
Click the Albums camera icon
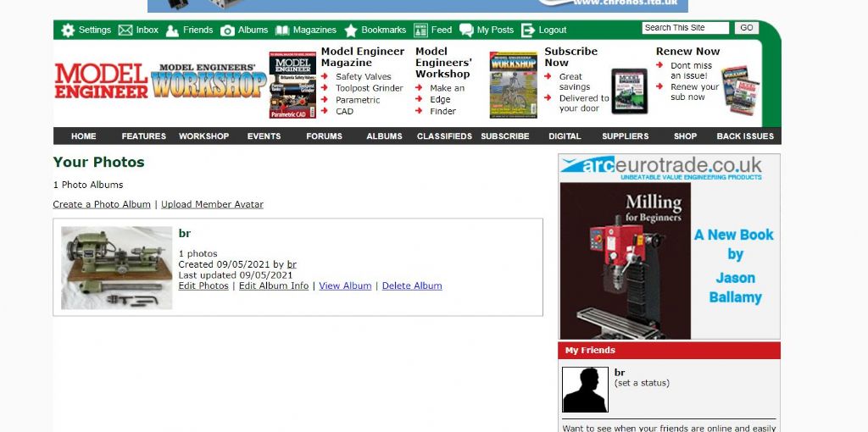tap(227, 30)
